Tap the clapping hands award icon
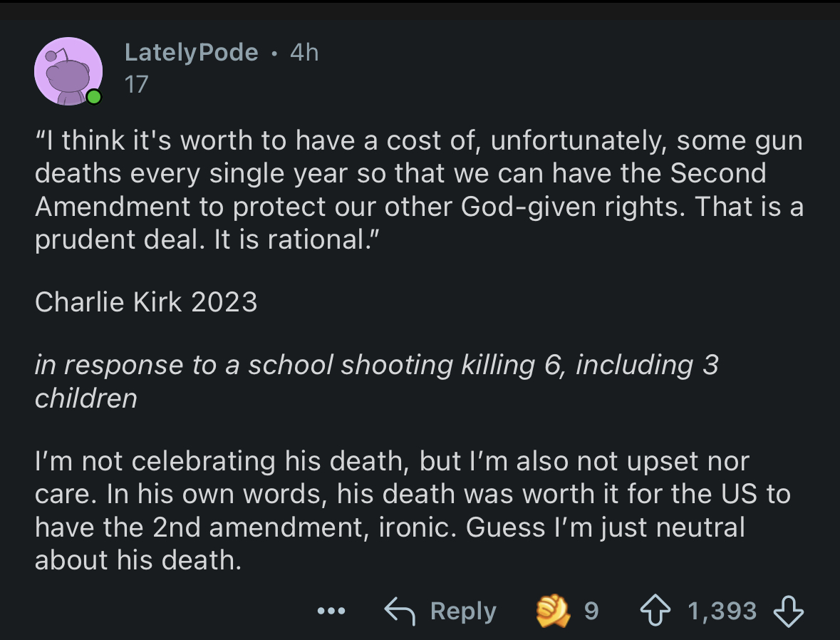840x640 pixels. point(553,611)
